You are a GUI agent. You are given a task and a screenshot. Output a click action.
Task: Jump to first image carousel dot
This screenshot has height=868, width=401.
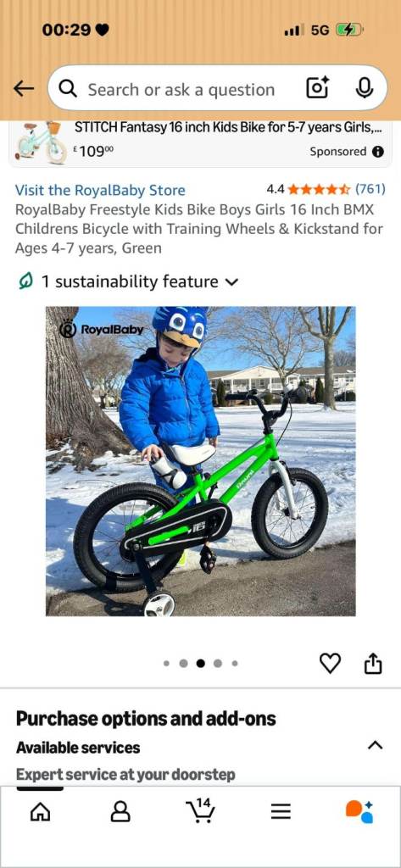(166, 663)
